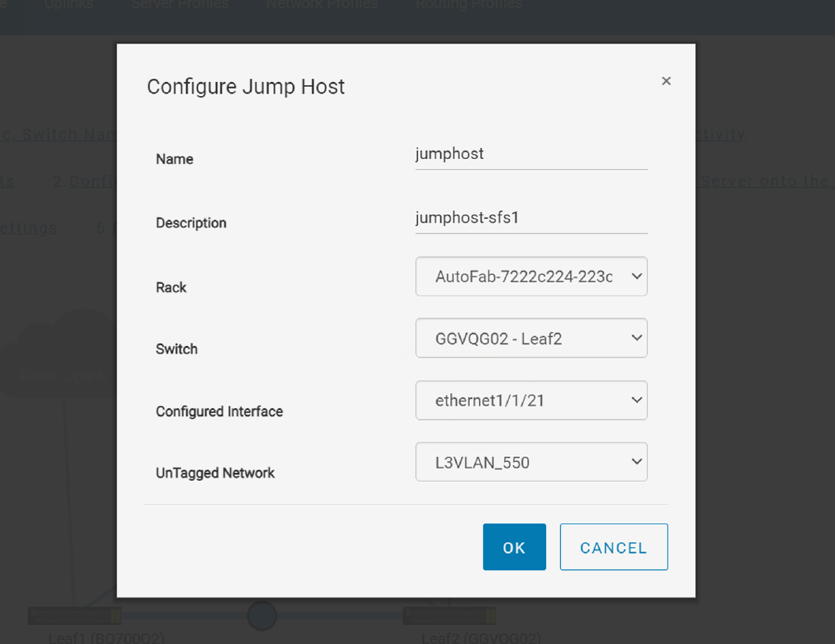The image size is (835, 644).
Task: Click the 'Server onto the' background link
Action: click(765, 181)
